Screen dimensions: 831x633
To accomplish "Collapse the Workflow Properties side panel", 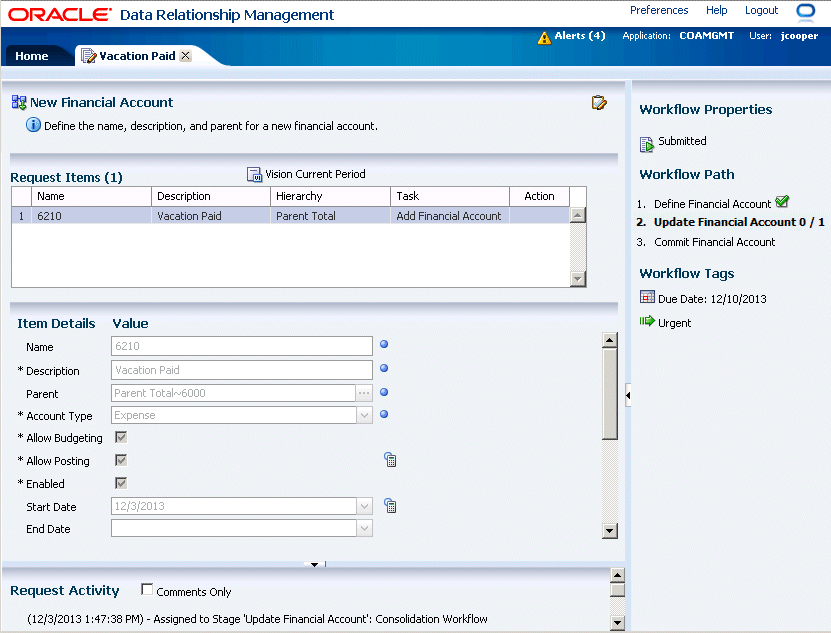I will 628,395.
